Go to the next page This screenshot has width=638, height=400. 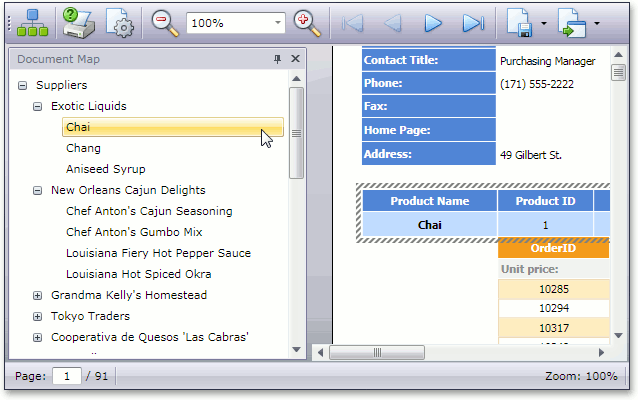click(x=433, y=22)
